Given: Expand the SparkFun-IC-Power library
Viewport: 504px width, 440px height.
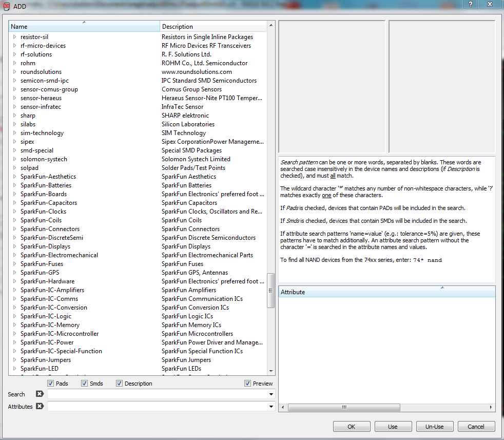Looking at the screenshot, I should 14,342.
